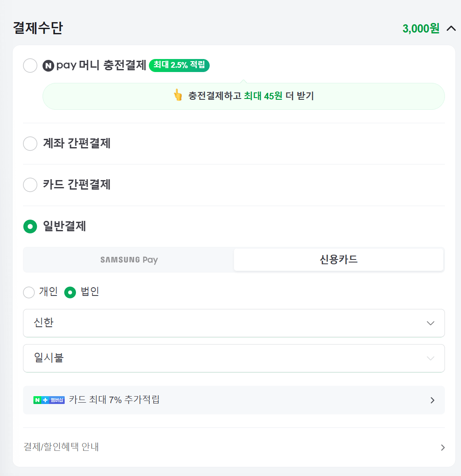Click the N Pay logo icon
Image resolution: width=461 pixels, height=476 pixels.
point(49,66)
